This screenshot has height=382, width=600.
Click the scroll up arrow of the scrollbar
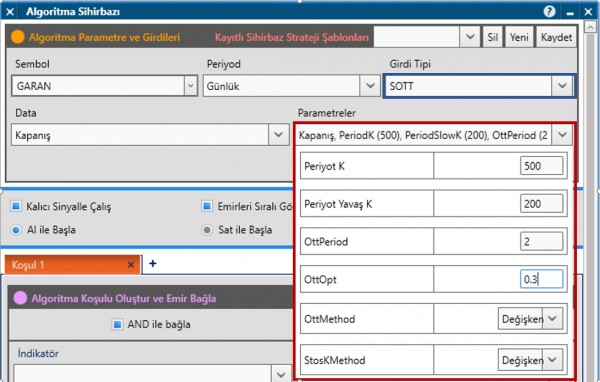coord(590,27)
